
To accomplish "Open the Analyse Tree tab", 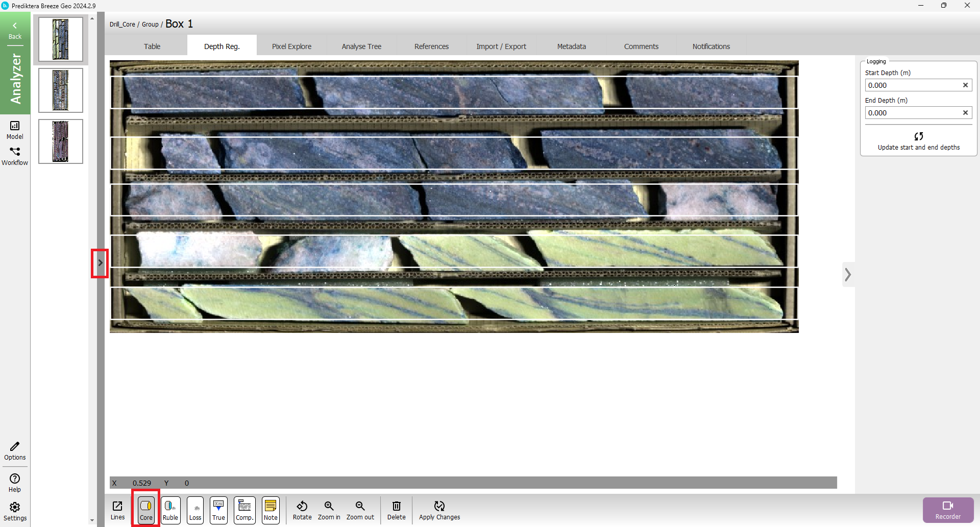I will pyautogui.click(x=361, y=46).
